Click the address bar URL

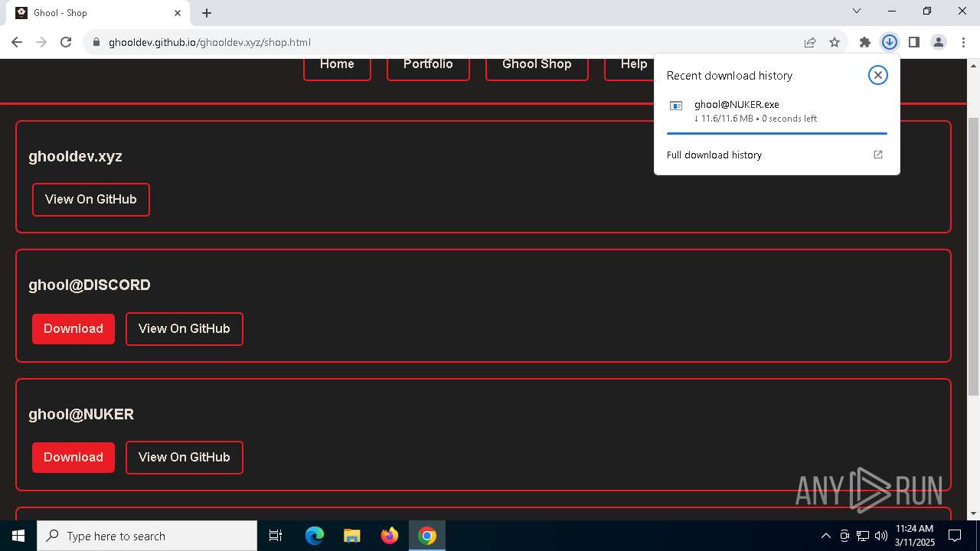(x=209, y=42)
